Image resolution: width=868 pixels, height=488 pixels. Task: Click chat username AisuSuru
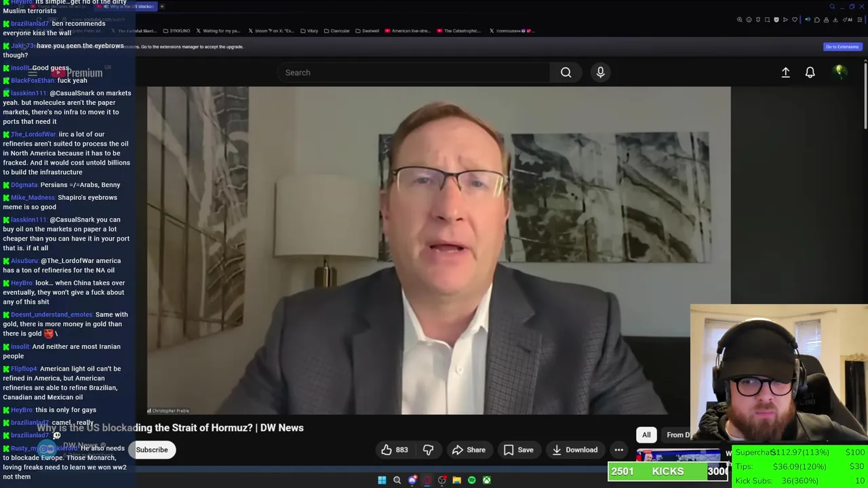(x=24, y=261)
